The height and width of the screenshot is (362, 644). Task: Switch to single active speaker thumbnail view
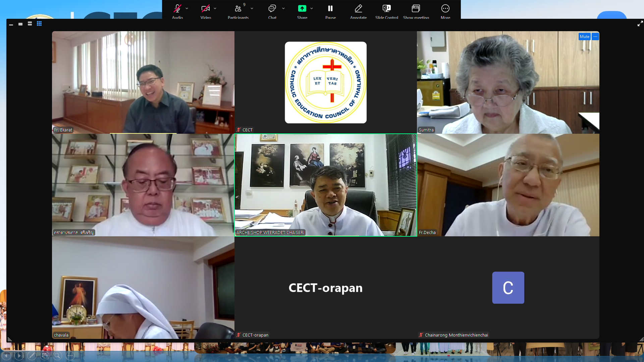[20, 24]
